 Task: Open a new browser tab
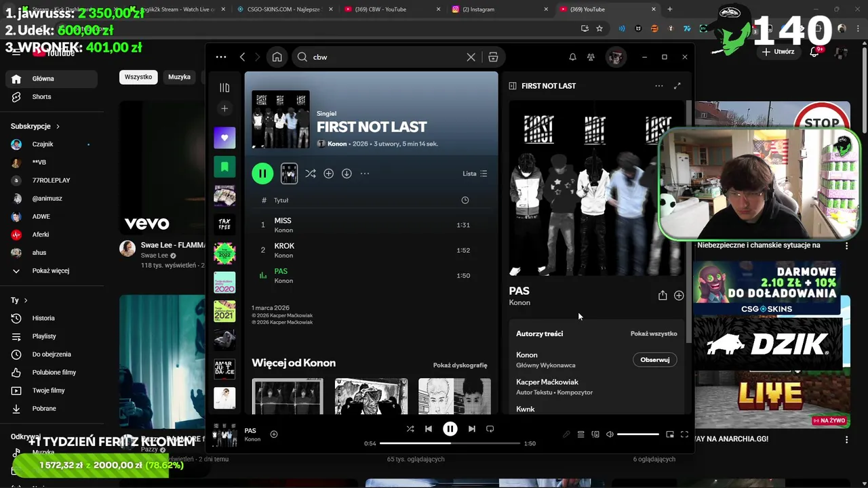(670, 9)
